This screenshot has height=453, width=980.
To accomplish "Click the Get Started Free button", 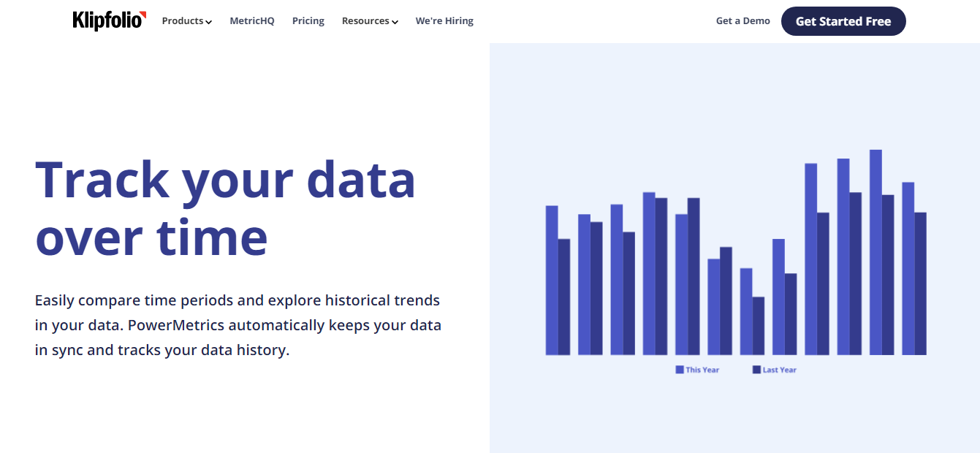I will (x=843, y=21).
